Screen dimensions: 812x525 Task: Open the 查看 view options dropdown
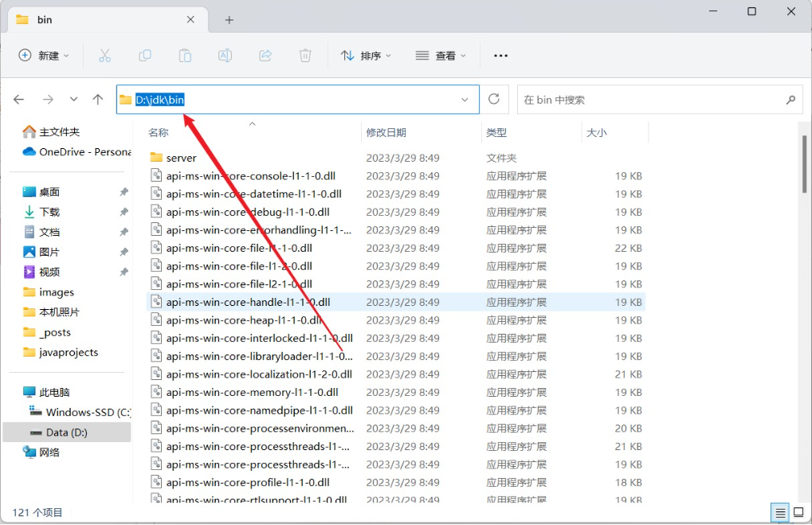441,56
